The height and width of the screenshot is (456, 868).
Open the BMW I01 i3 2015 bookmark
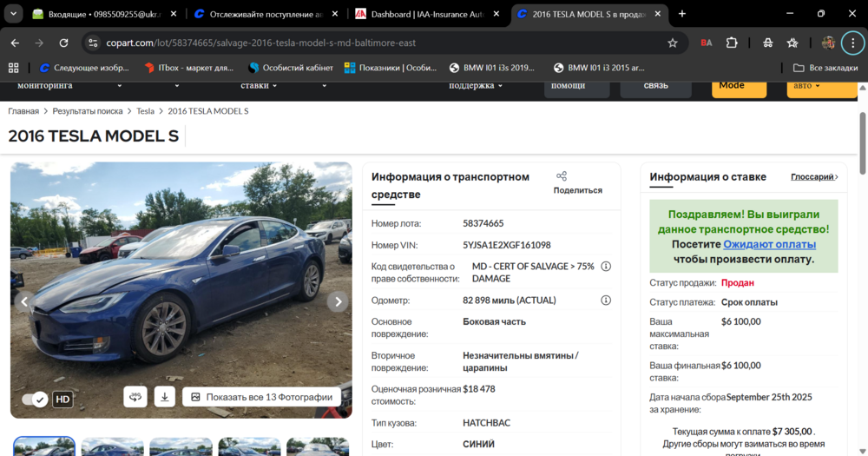click(x=599, y=68)
